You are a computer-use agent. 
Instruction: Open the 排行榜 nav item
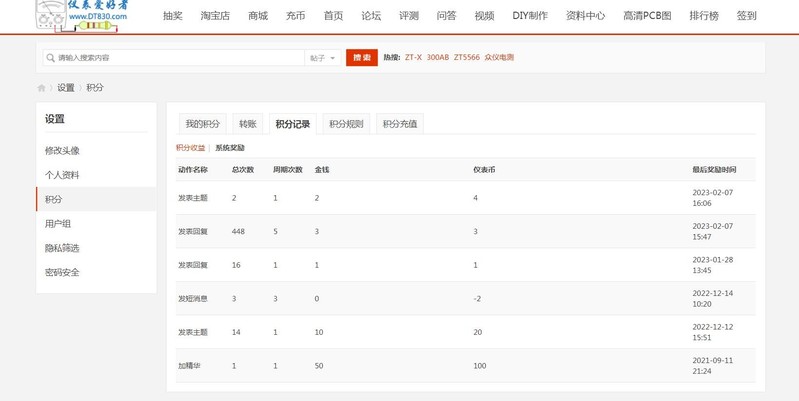(x=704, y=16)
